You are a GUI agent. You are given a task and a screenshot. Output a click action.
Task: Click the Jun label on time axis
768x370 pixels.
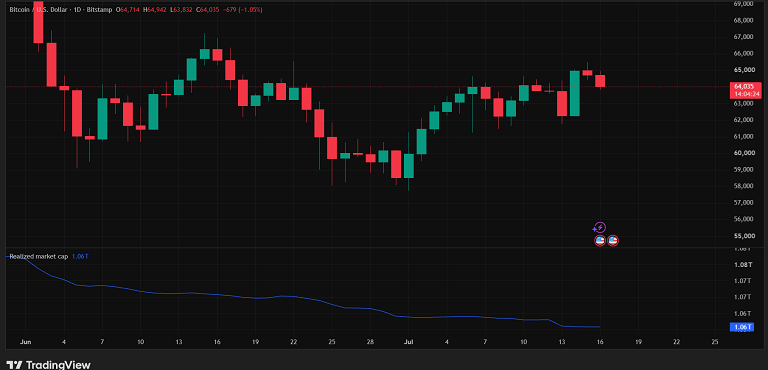(25, 342)
